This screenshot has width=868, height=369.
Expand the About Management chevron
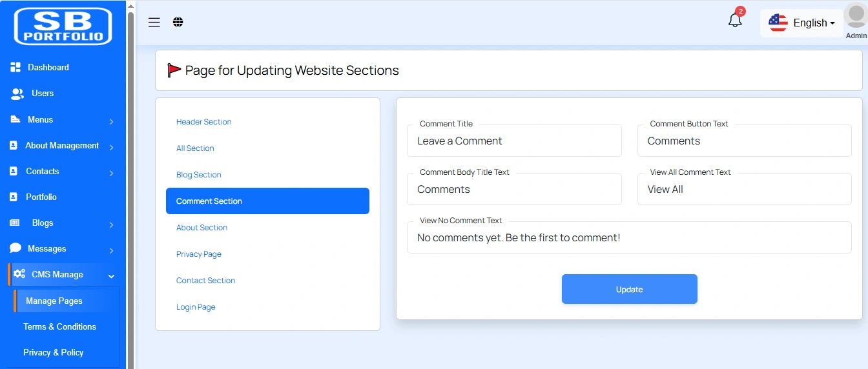point(111,147)
